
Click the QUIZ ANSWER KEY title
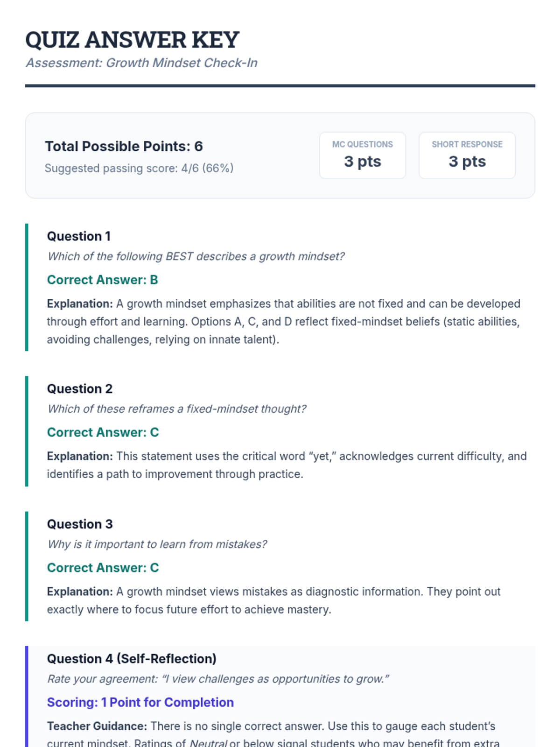[132, 40]
